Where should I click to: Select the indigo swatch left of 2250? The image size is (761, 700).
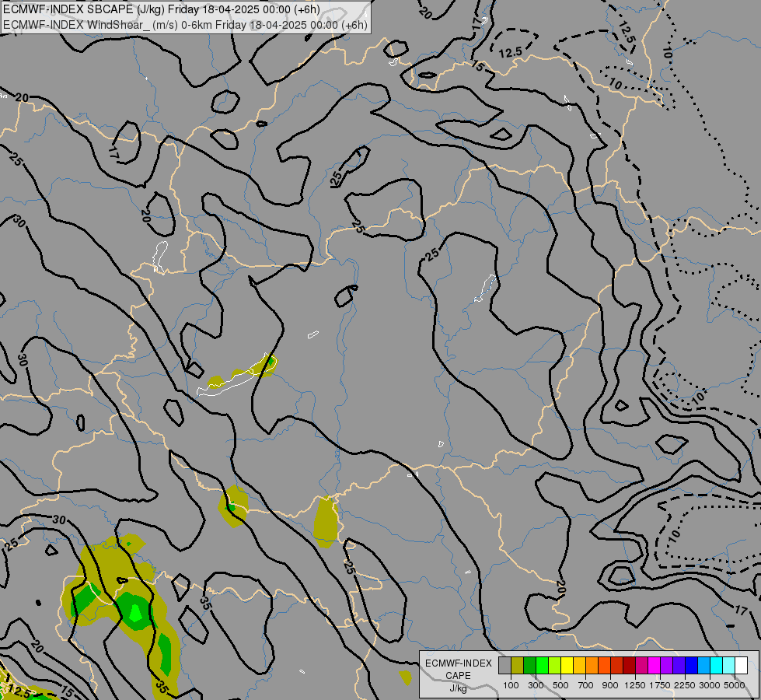[679, 666]
